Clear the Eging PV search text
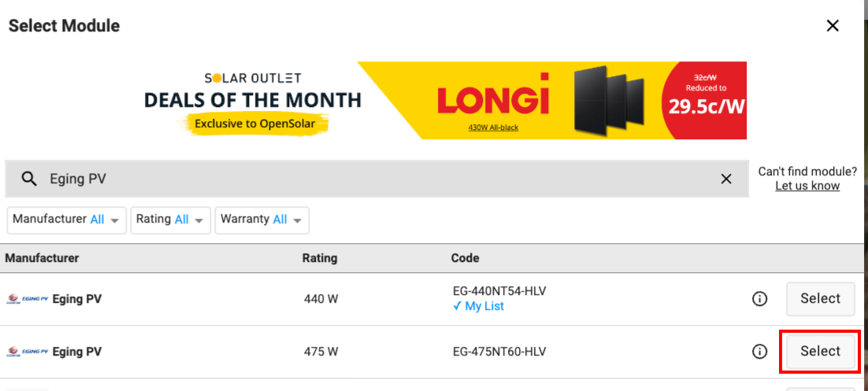Image resolution: width=868 pixels, height=391 pixels. pos(725,179)
